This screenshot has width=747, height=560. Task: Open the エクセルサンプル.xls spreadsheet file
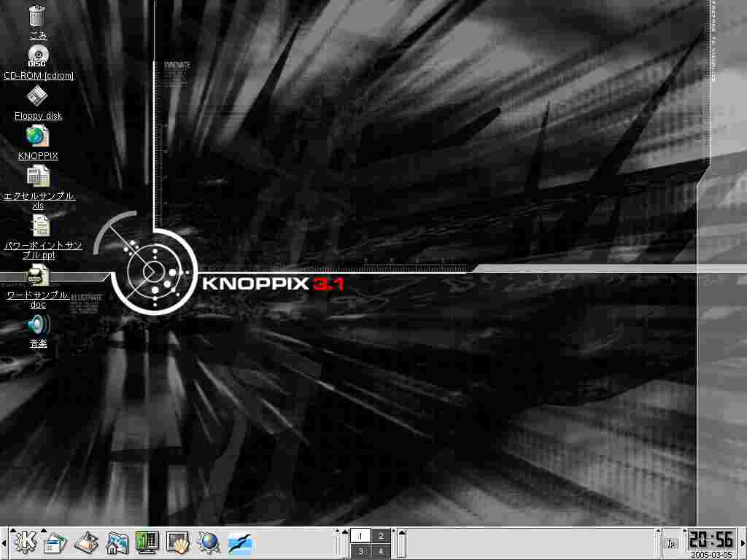coord(38,176)
